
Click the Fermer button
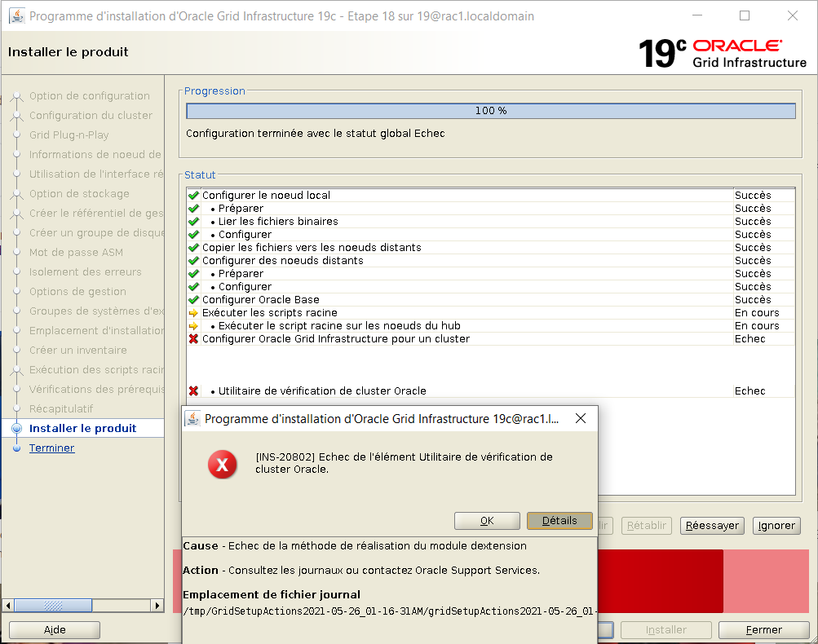tap(763, 630)
